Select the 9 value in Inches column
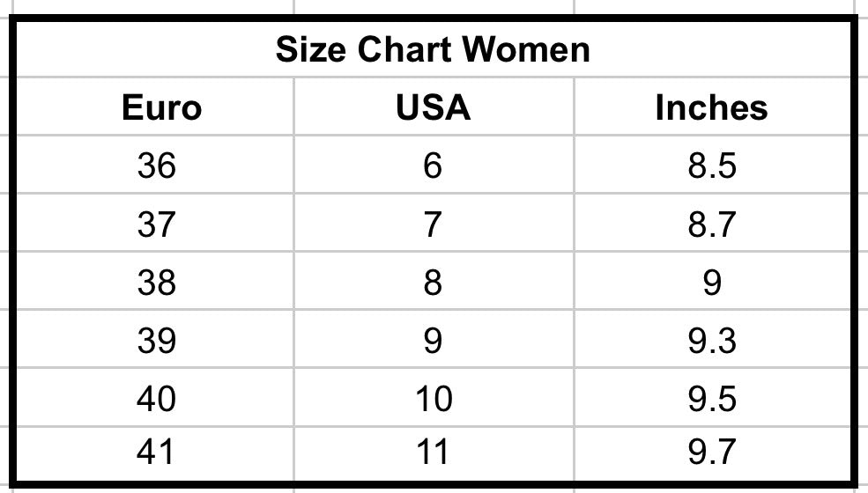 (x=712, y=283)
